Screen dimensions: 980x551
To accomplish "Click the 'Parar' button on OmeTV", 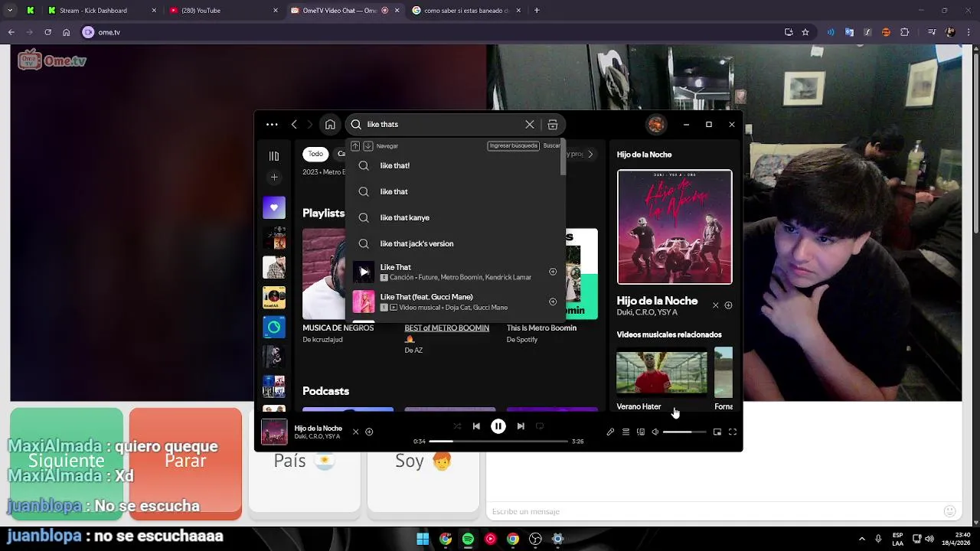I will (185, 464).
